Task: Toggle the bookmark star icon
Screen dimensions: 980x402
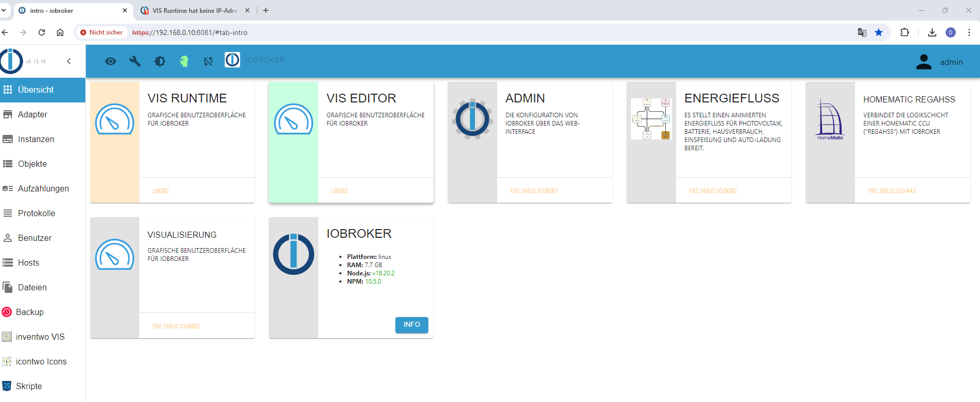Action: (x=879, y=32)
